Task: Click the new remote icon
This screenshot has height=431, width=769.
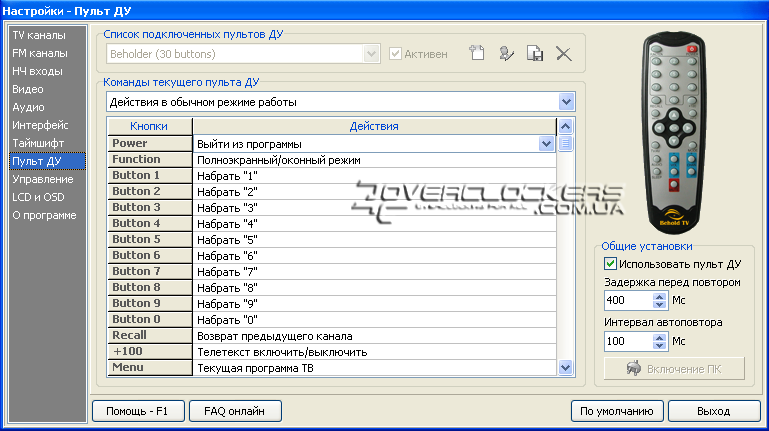Action: pos(477,53)
